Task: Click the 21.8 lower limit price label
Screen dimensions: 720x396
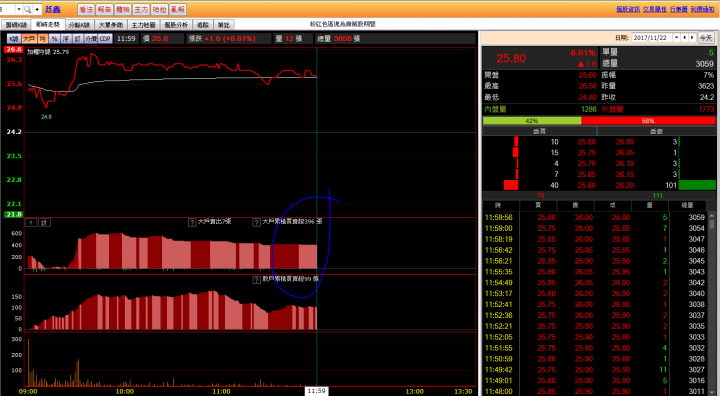Action: [x=14, y=215]
